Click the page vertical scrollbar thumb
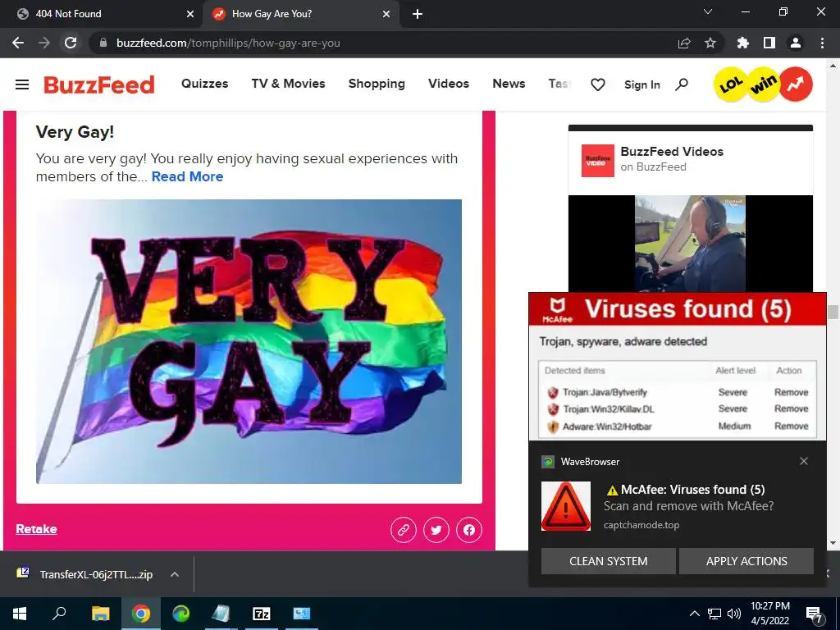This screenshot has width=840, height=630. tap(832, 312)
